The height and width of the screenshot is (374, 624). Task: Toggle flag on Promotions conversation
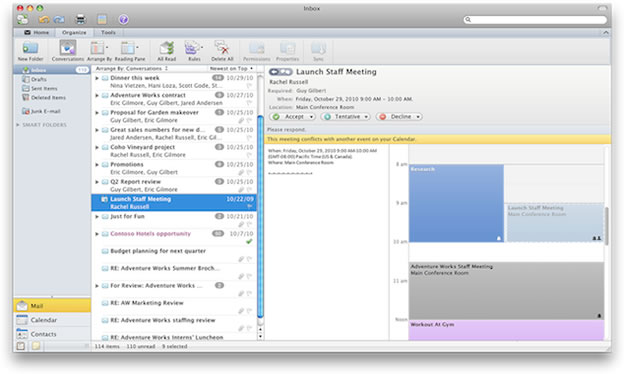250,172
